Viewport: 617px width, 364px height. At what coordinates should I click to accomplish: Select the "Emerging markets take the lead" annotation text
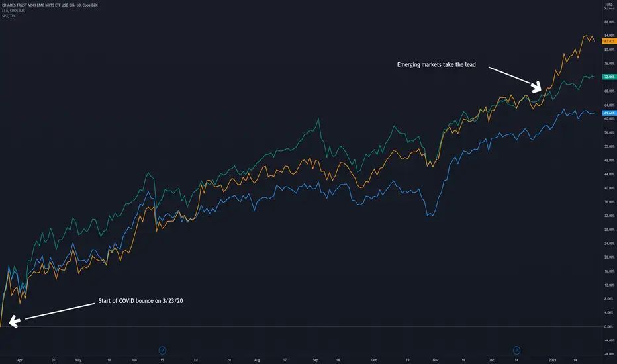pos(436,65)
